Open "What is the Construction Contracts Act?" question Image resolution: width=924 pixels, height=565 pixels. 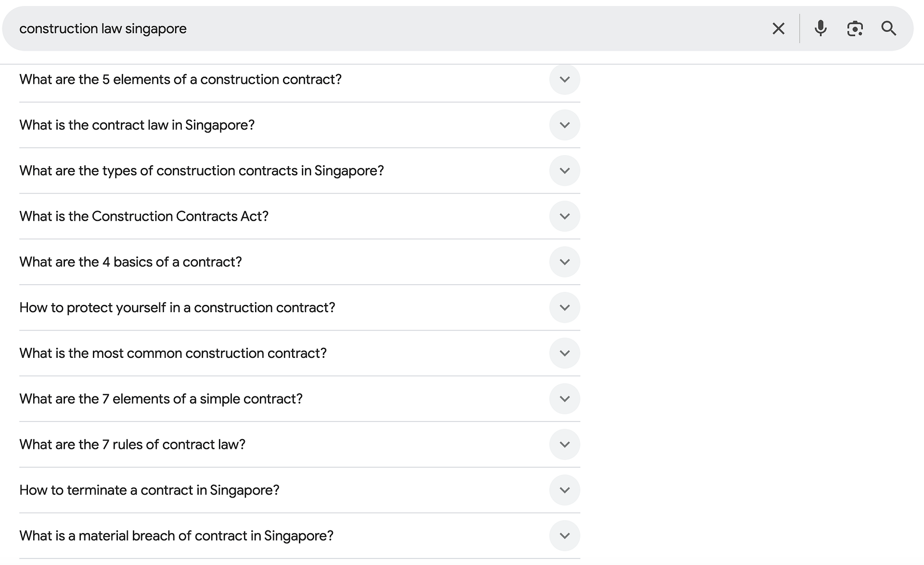[144, 216]
